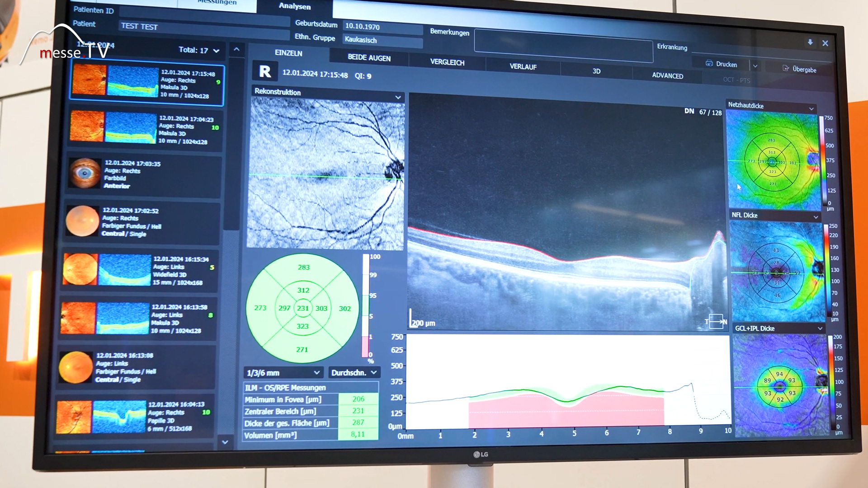Click the Geburtsdatum field 10.10.1970

(382, 27)
